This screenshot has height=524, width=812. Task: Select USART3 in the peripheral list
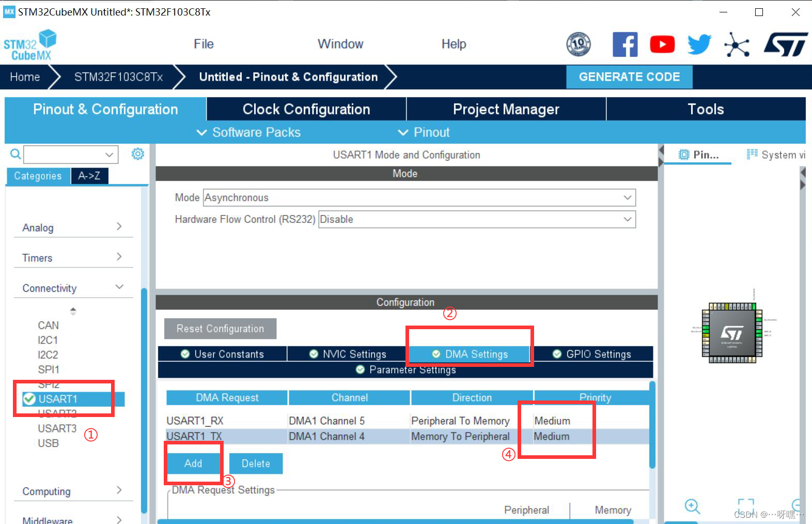57,428
